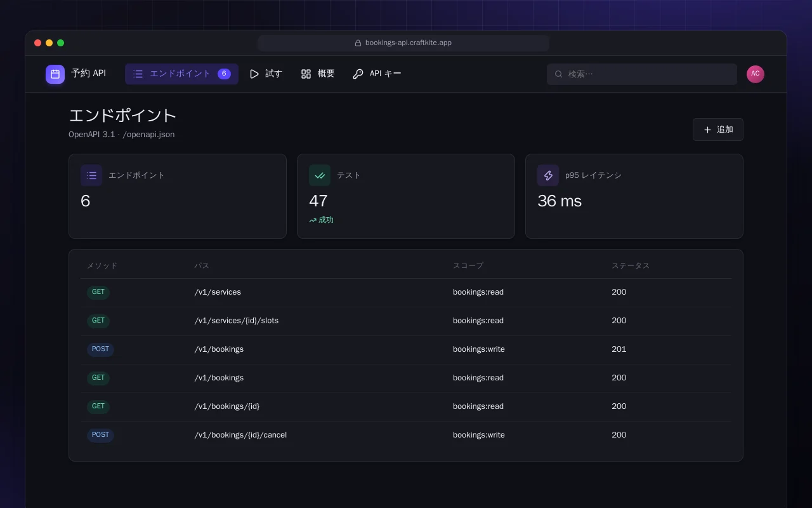812x508 pixels.
Task: Click the list icon in エンドポイント card
Action: coord(91,175)
